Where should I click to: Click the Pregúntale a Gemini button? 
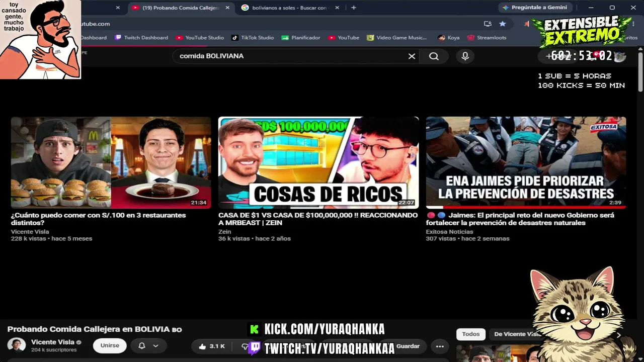(534, 8)
